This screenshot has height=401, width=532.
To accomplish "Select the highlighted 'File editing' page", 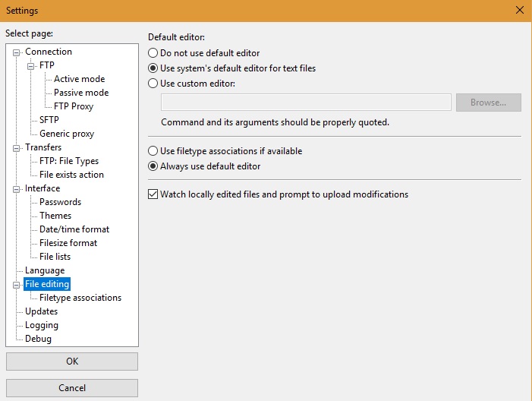I will click(47, 284).
